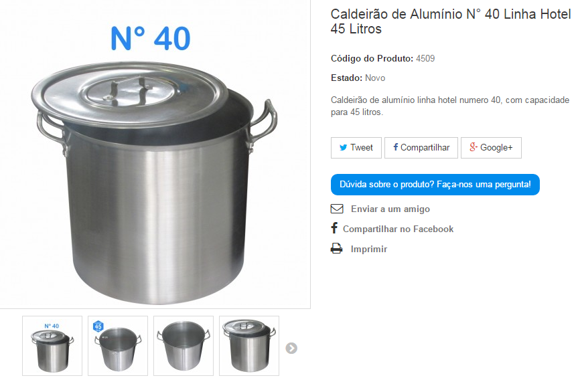Open the Enviar a um amigo link
Image resolution: width=578 pixels, height=392 pixels.
coord(390,209)
